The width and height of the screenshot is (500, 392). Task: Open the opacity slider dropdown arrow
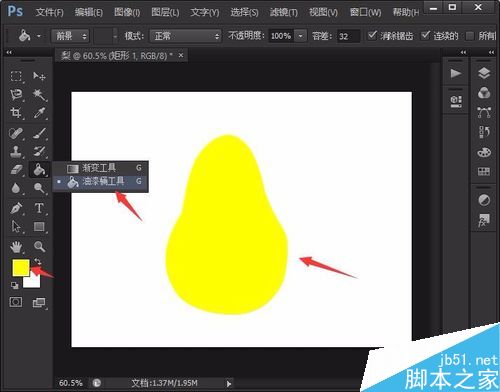(x=300, y=36)
